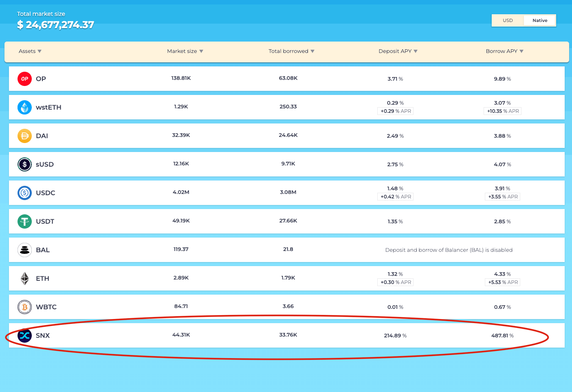This screenshot has width=572, height=392.
Task: Click wstETH market size 1.29K
Action: (x=181, y=106)
